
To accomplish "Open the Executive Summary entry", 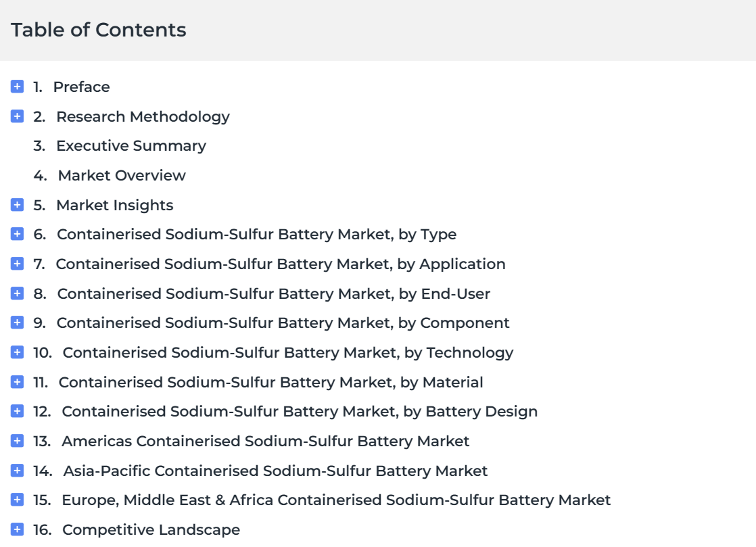I will pos(131,145).
